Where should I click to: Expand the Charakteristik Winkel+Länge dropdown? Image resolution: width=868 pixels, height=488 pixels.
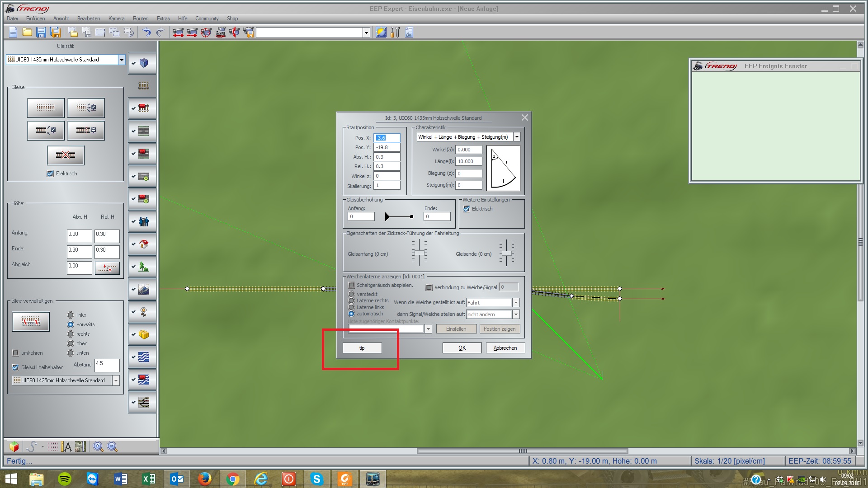pyautogui.click(x=517, y=137)
